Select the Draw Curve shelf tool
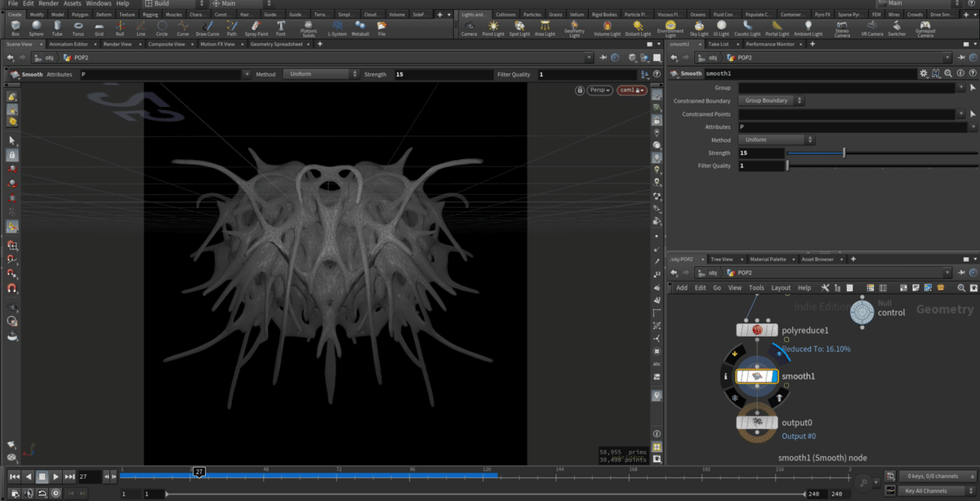The width and height of the screenshot is (980, 501). pyautogui.click(x=207, y=29)
